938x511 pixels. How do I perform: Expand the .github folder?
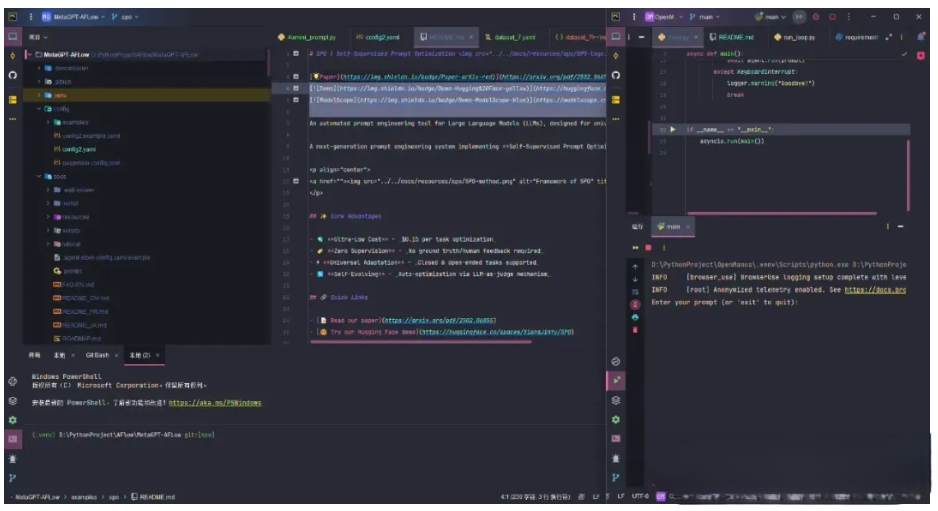pos(39,81)
